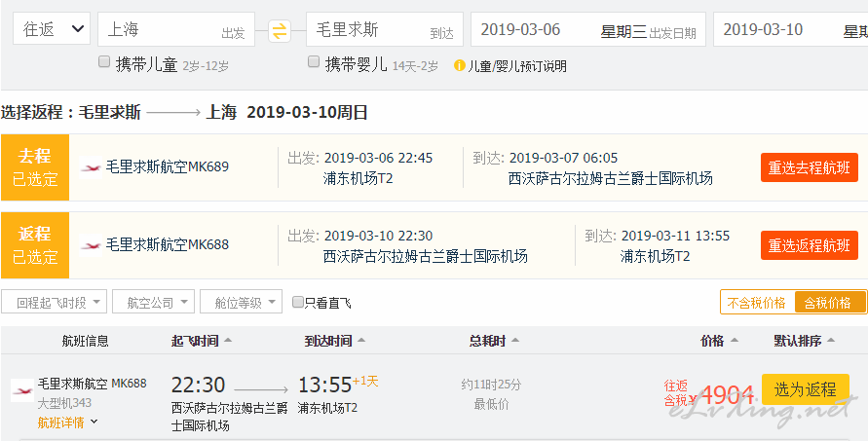Swap departure and arrival cities icon
Screen dimensions: 868x441
(x=280, y=31)
